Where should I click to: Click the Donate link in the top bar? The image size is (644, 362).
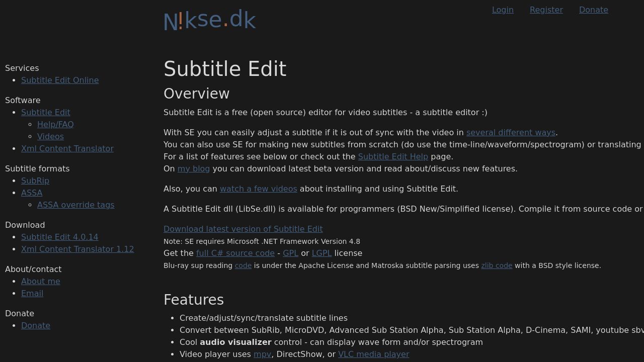pos(594,10)
